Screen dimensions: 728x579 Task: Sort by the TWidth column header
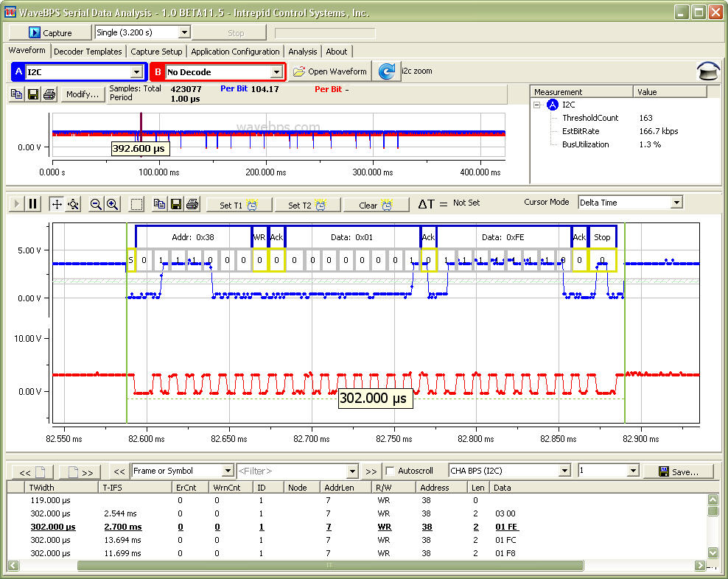coord(62,488)
